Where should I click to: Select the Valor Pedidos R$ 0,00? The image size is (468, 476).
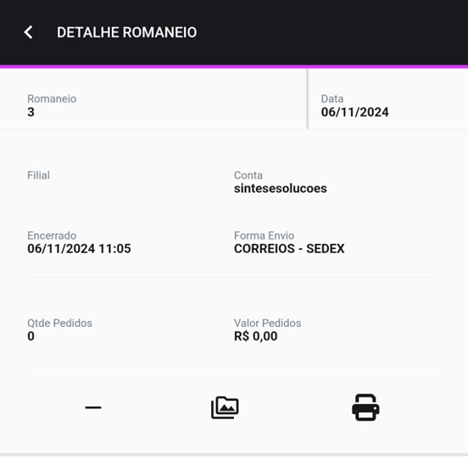coord(255,336)
